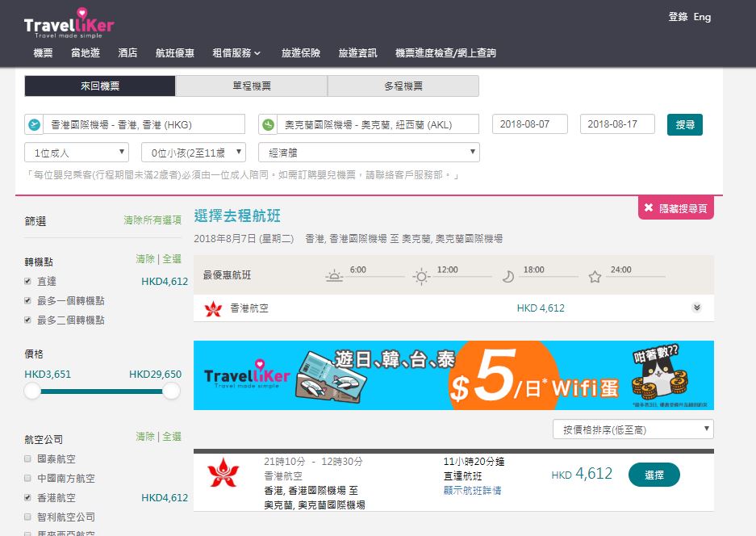Expand the 租借服務 rental services menu
The height and width of the screenshot is (536, 756).
click(236, 53)
